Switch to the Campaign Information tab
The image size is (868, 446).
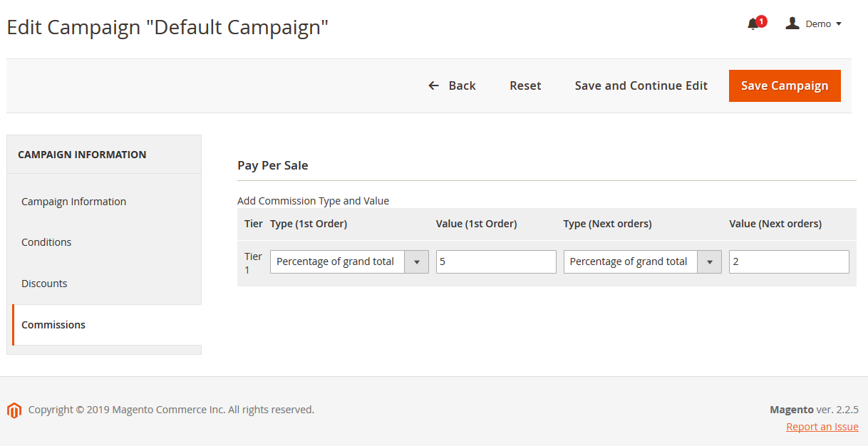73,202
